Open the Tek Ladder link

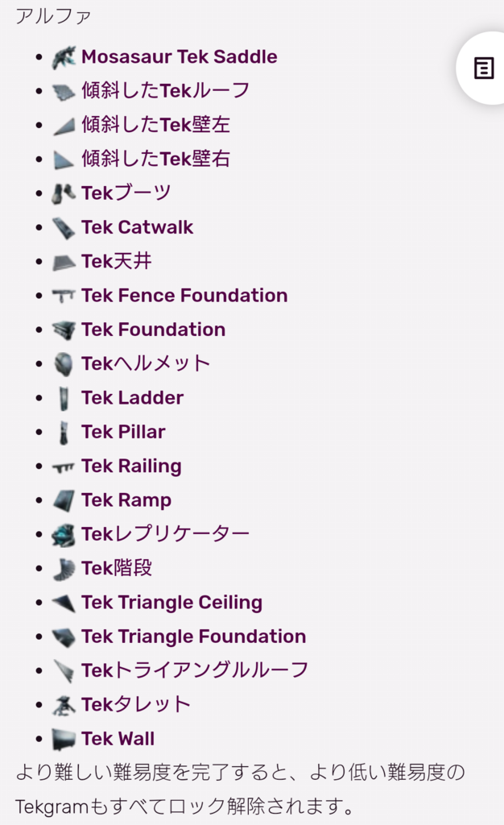pyautogui.click(x=132, y=398)
